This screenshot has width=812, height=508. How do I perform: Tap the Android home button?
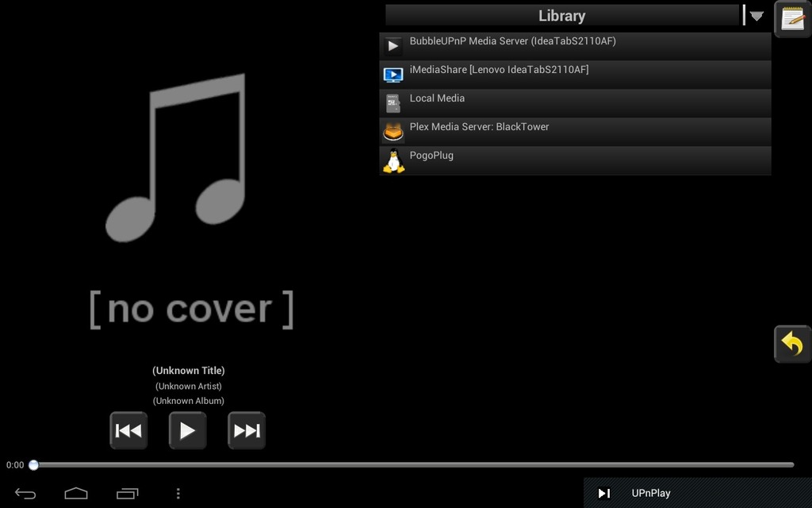(x=76, y=493)
